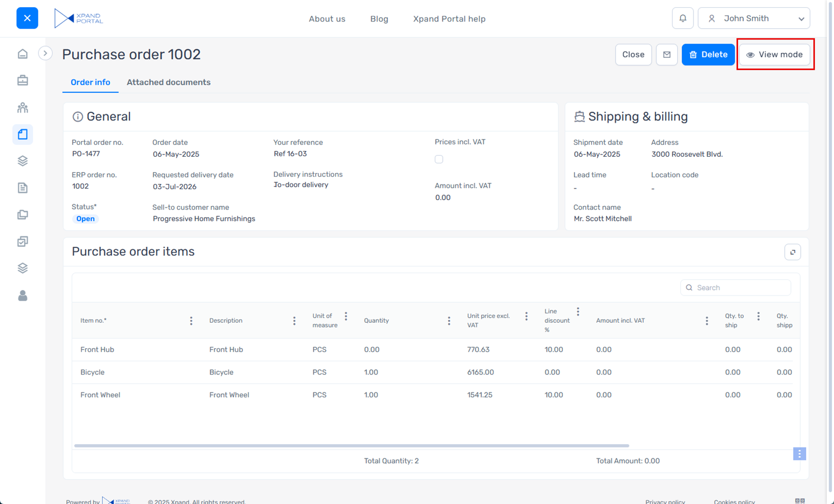Click the Close button

(633, 54)
